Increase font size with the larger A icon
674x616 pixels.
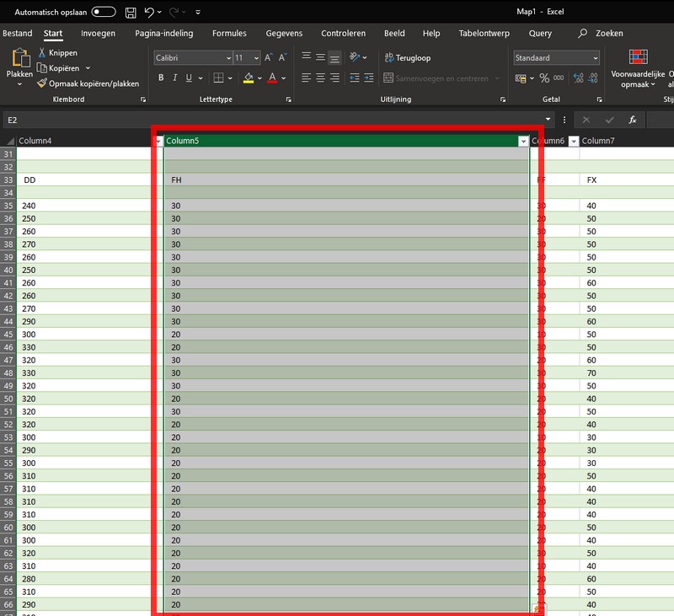pos(269,58)
